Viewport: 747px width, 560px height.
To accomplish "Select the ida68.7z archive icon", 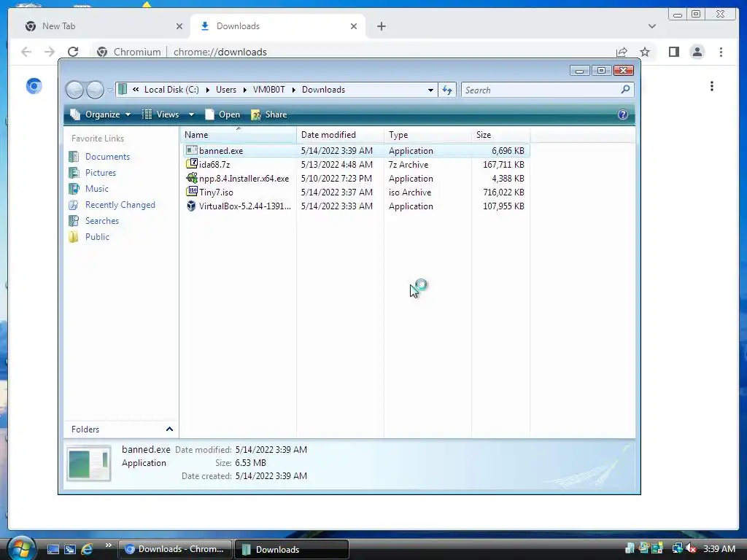I will tap(192, 164).
